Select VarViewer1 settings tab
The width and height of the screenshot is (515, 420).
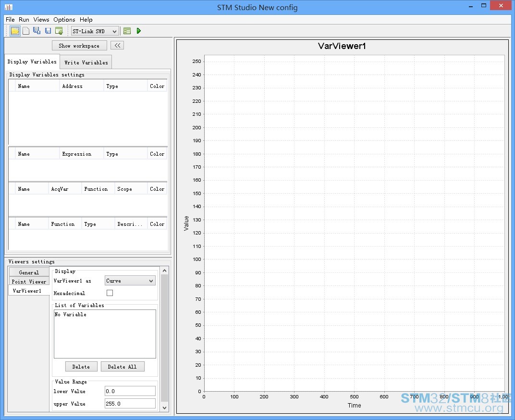point(29,291)
